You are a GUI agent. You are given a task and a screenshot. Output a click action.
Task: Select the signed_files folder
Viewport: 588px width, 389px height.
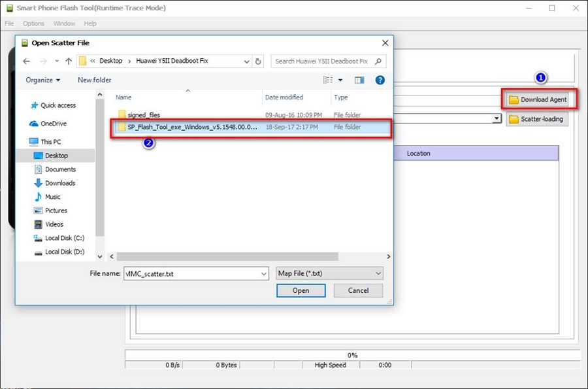click(144, 115)
